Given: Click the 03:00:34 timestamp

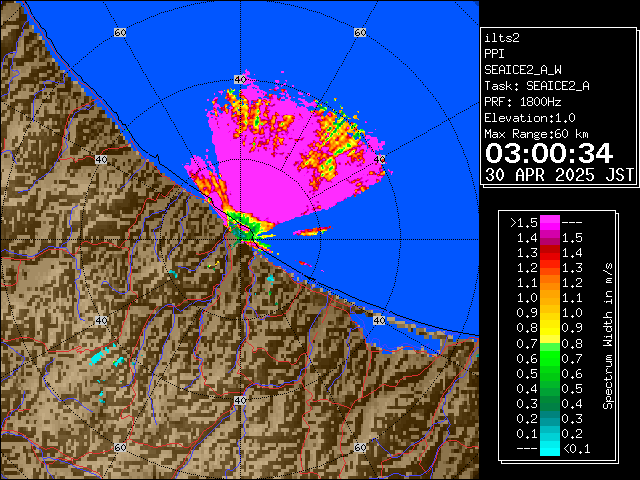Looking at the screenshot, I should pyautogui.click(x=549, y=153).
